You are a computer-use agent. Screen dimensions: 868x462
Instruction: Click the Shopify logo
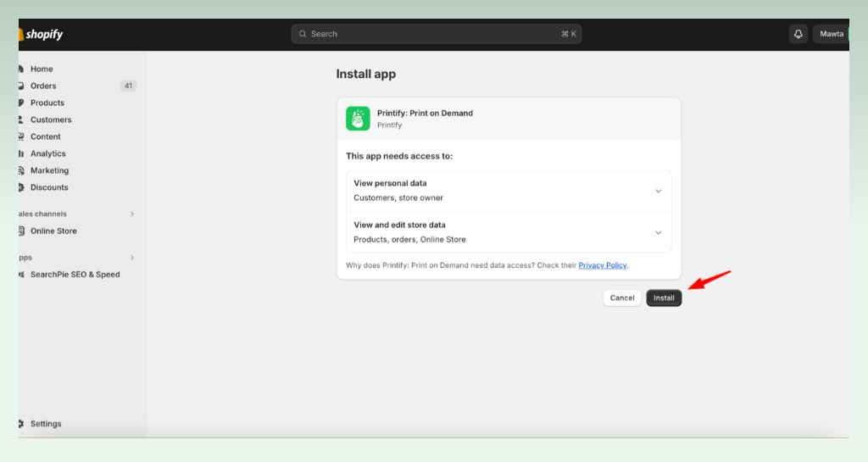tap(41, 34)
